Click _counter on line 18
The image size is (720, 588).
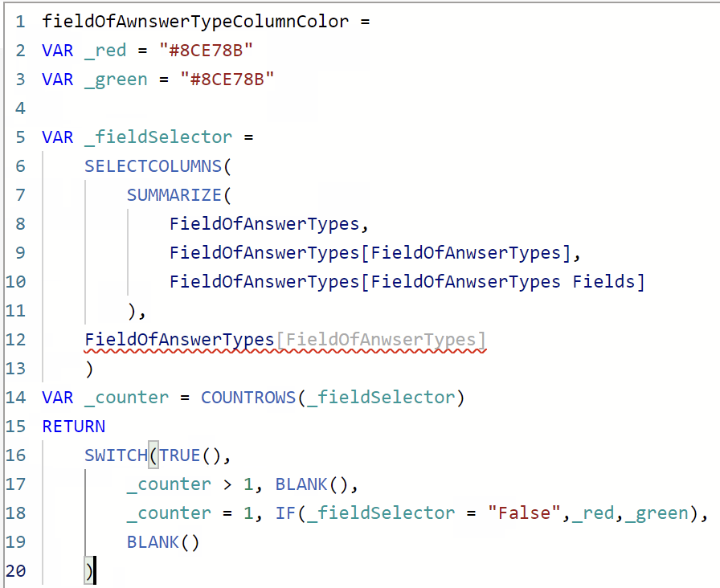click(169, 513)
